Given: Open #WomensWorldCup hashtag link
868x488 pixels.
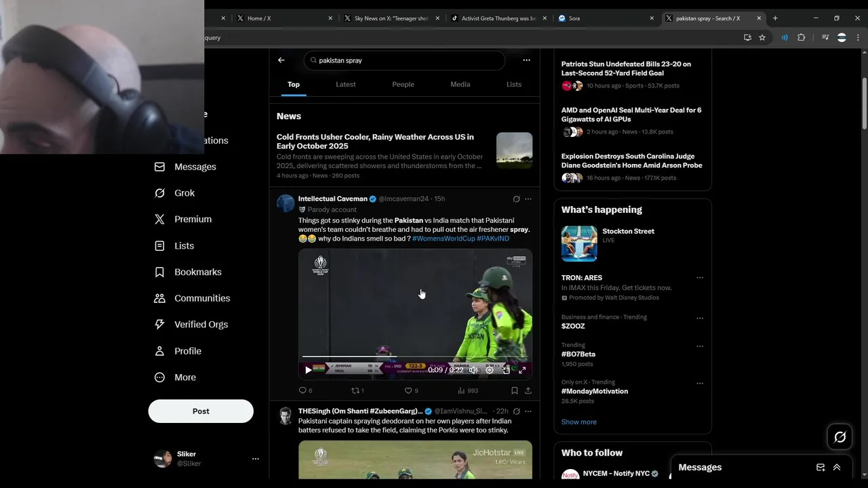Looking at the screenshot, I should coord(443,239).
